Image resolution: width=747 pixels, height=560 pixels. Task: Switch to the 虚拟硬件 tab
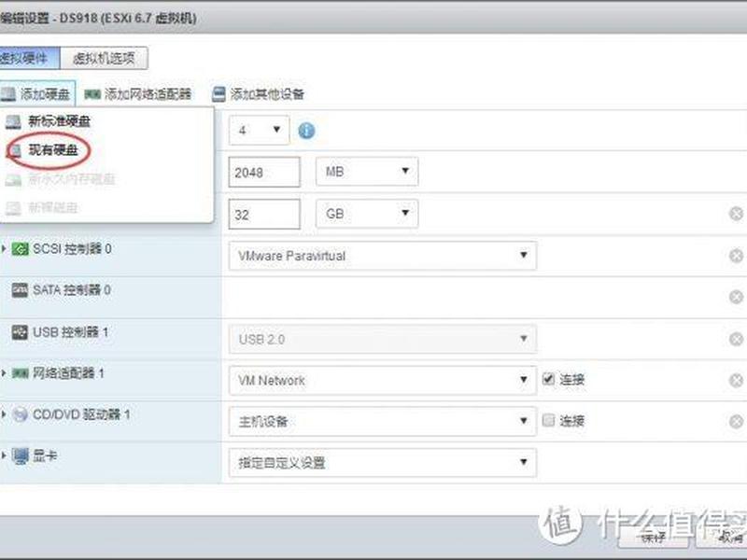pyautogui.click(x=29, y=58)
